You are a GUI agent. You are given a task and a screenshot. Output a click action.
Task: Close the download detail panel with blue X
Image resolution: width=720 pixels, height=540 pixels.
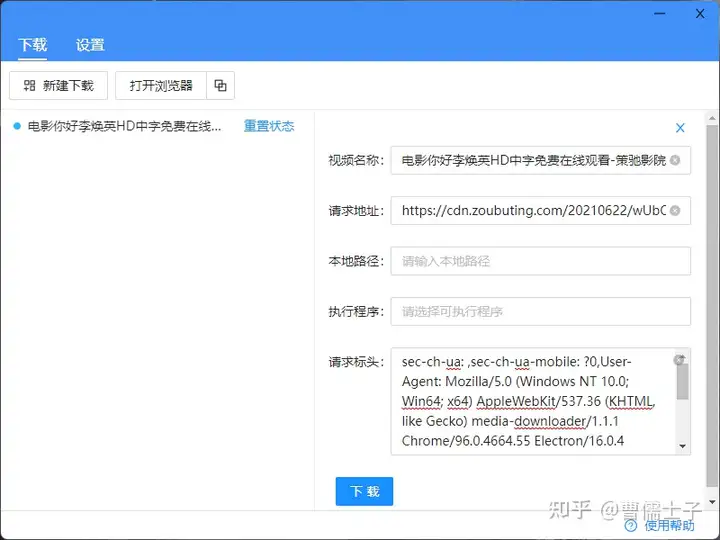coord(680,128)
